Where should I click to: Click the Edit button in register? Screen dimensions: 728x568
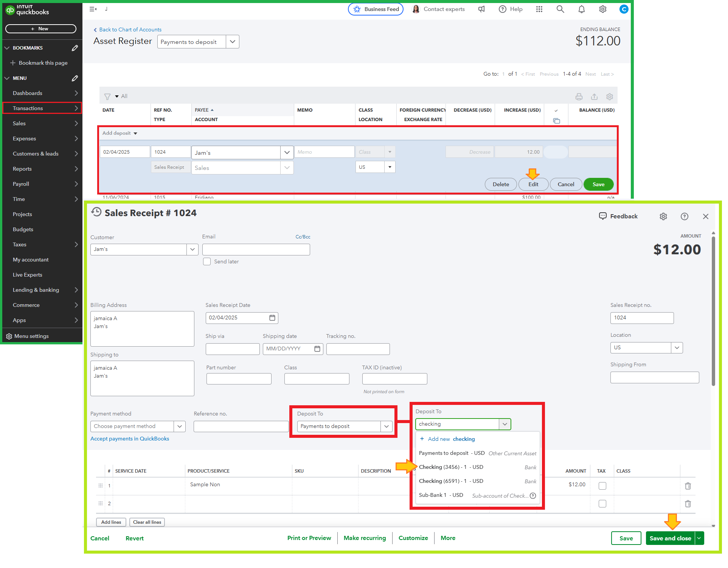click(x=533, y=184)
